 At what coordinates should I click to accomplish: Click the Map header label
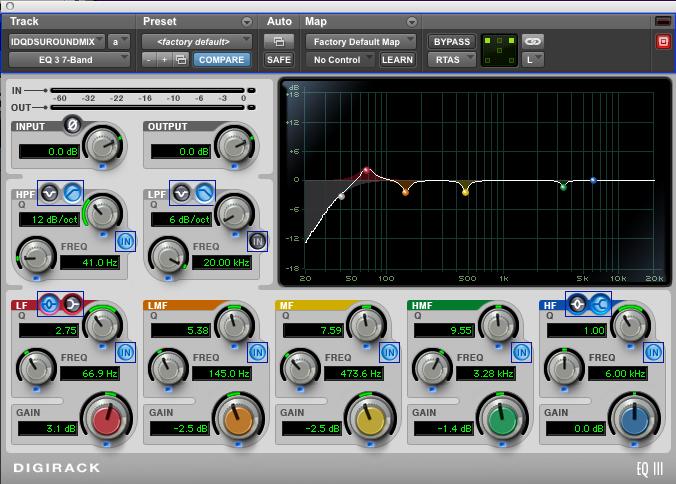coord(316,21)
